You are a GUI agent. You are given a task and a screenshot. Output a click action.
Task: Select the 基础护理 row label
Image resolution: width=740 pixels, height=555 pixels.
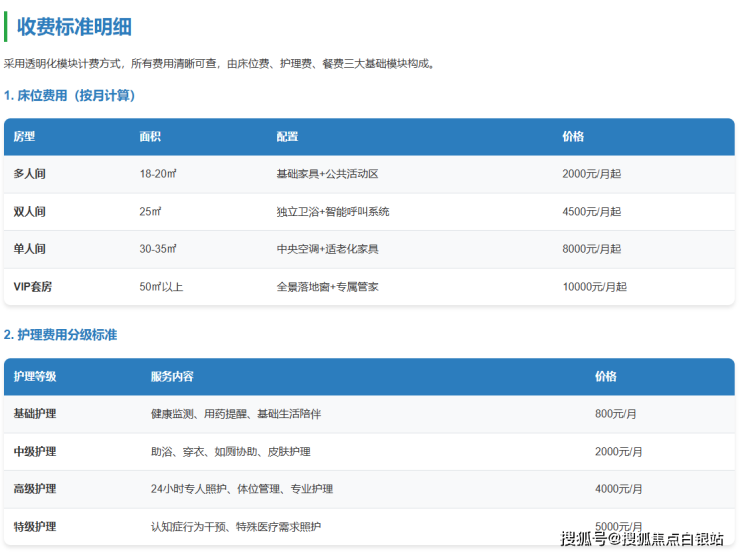pos(35,414)
